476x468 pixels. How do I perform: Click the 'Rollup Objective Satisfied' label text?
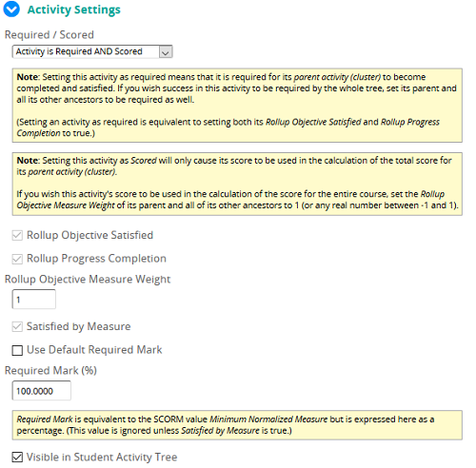tap(89, 235)
